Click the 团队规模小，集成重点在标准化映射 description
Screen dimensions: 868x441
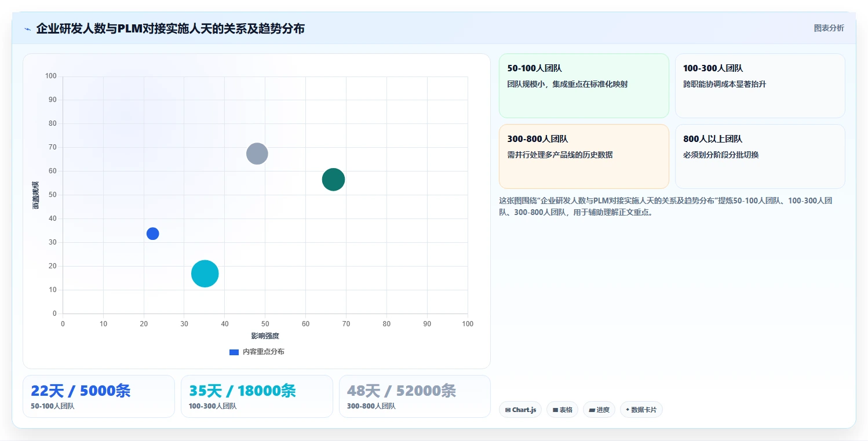click(x=567, y=84)
